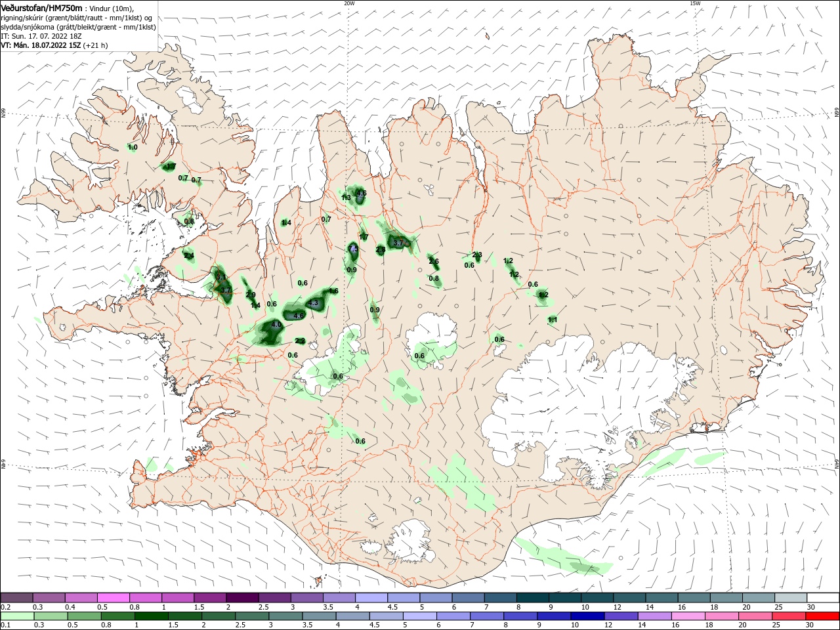Viewport: 840px width, 630px height.
Task: Select the pale green 0.1–0.3 swatch, lower legend
Action: point(16,616)
